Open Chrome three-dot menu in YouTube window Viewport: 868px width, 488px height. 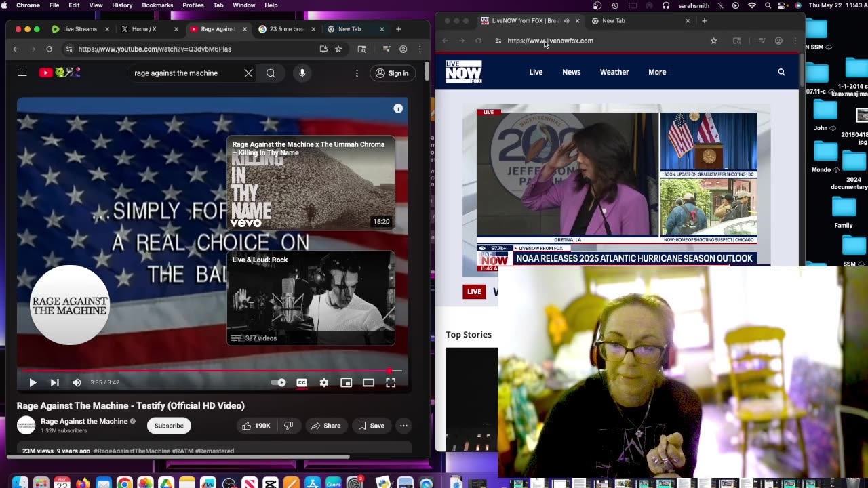point(420,49)
